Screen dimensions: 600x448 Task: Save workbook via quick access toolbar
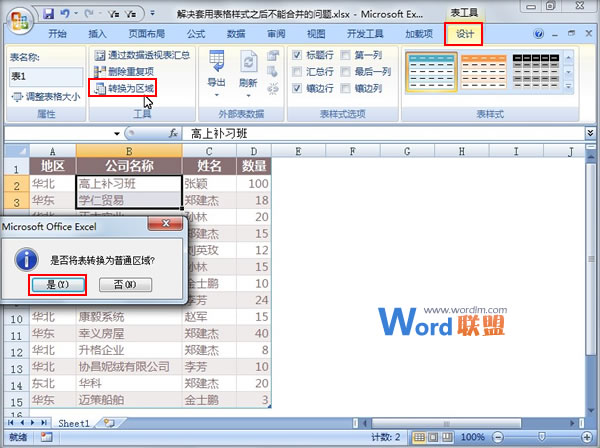(x=49, y=14)
